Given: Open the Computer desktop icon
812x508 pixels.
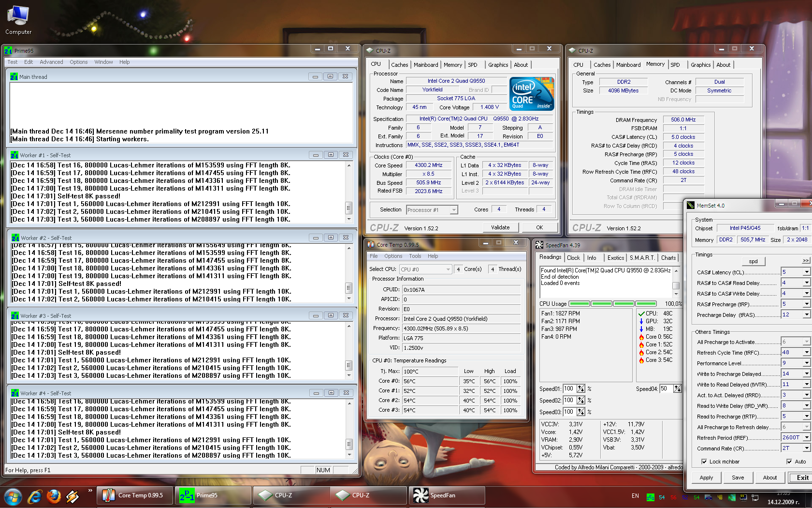Looking at the screenshot, I should [x=18, y=20].
